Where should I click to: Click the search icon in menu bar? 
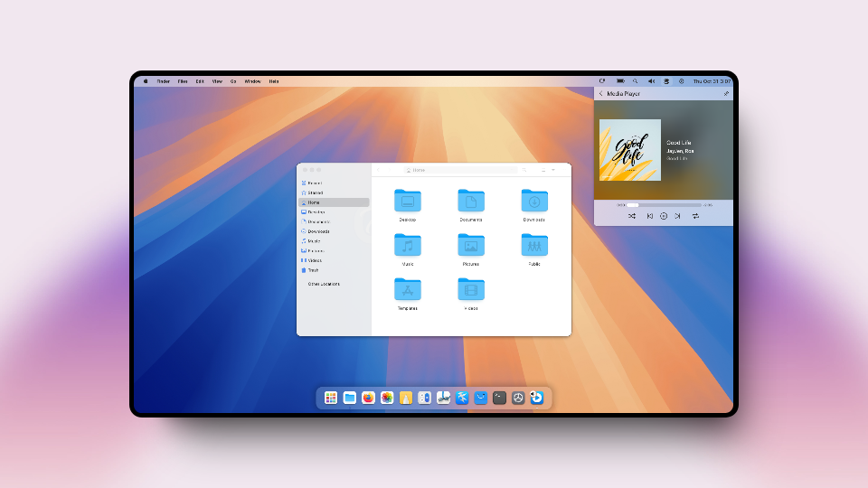(x=636, y=81)
